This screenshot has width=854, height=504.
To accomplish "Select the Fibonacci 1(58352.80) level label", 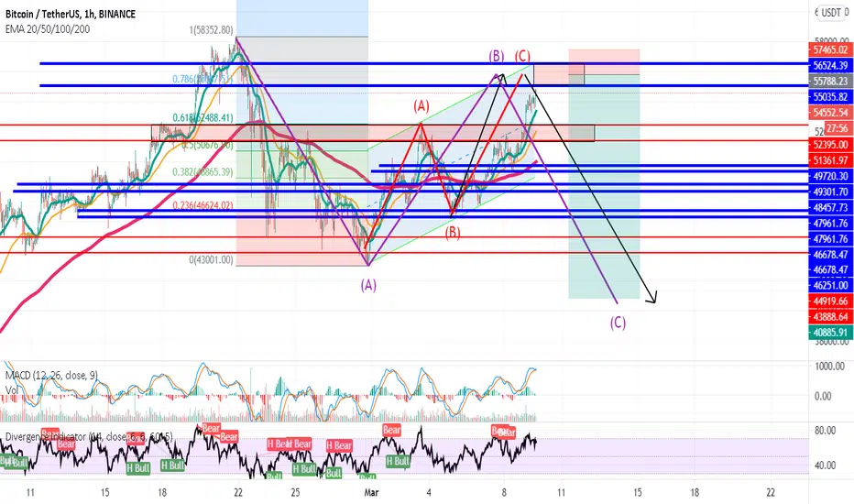I will [212, 30].
